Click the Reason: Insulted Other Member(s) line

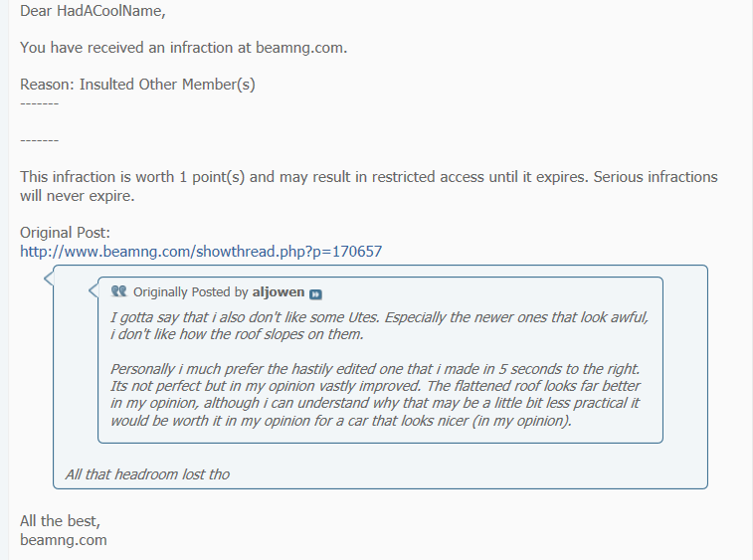[x=137, y=85]
